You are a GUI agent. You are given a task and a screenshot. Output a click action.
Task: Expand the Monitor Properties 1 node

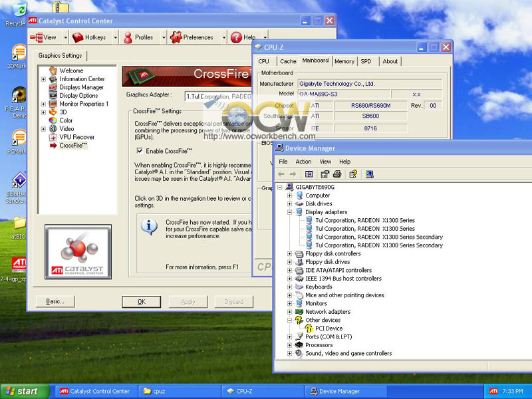(x=43, y=104)
